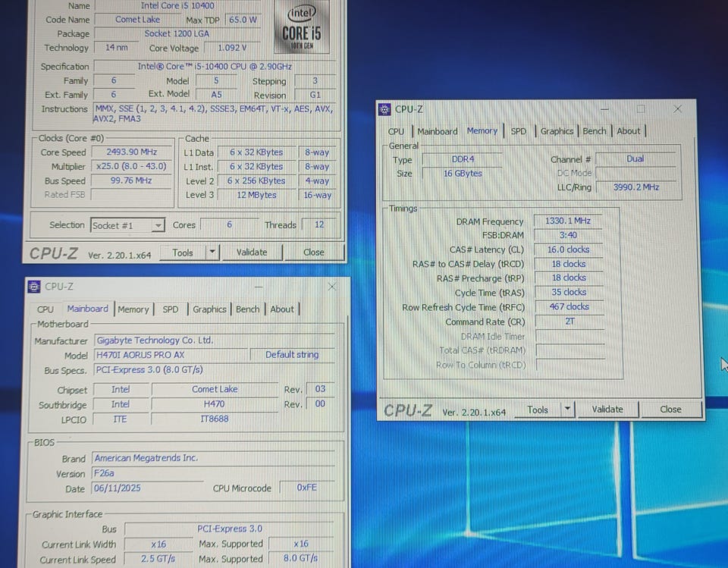
Task: Click the CPU-Z app icon in Mainboard window title bar
Action: (x=34, y=287)
